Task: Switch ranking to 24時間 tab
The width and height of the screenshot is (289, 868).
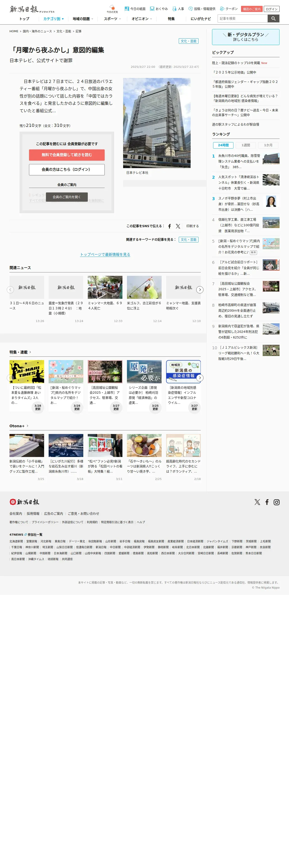Action: tap(223, 145)
